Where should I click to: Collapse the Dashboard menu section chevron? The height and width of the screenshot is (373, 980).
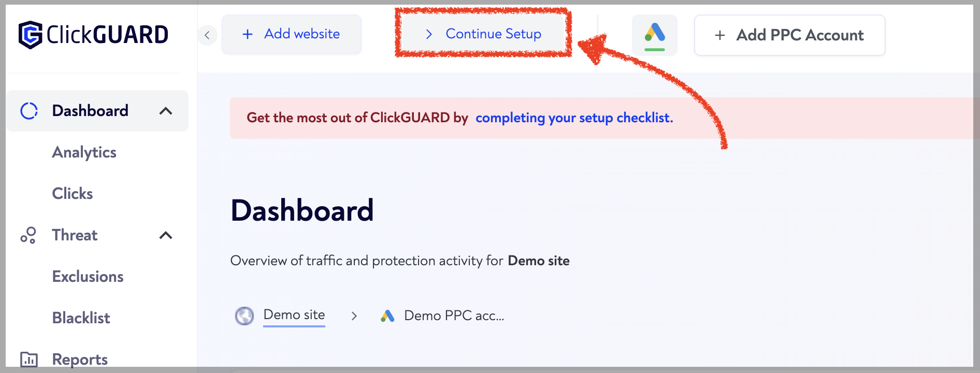[166, 111]
